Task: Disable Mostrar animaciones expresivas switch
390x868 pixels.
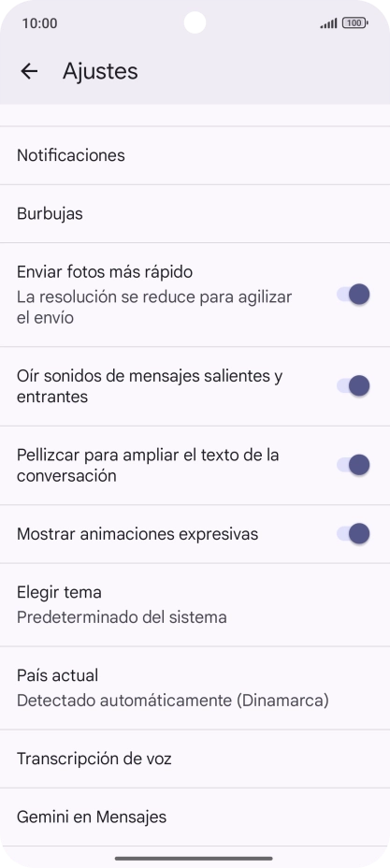Action: 353,534
